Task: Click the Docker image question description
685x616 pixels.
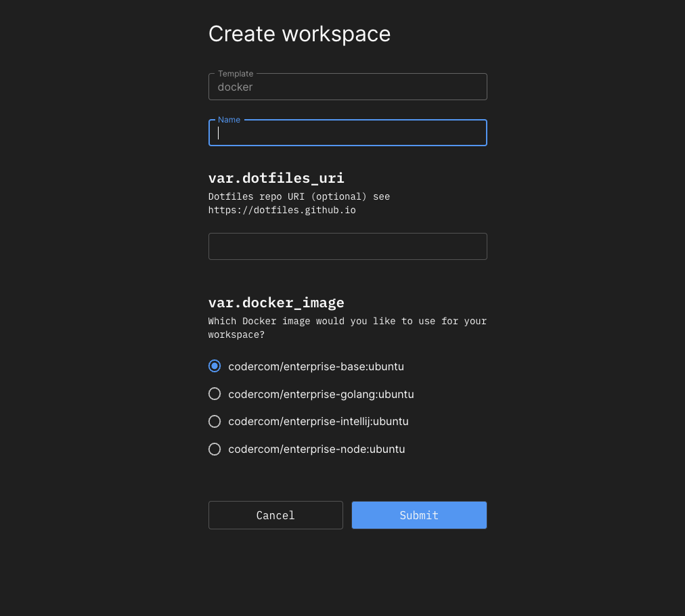Action: 347,328
